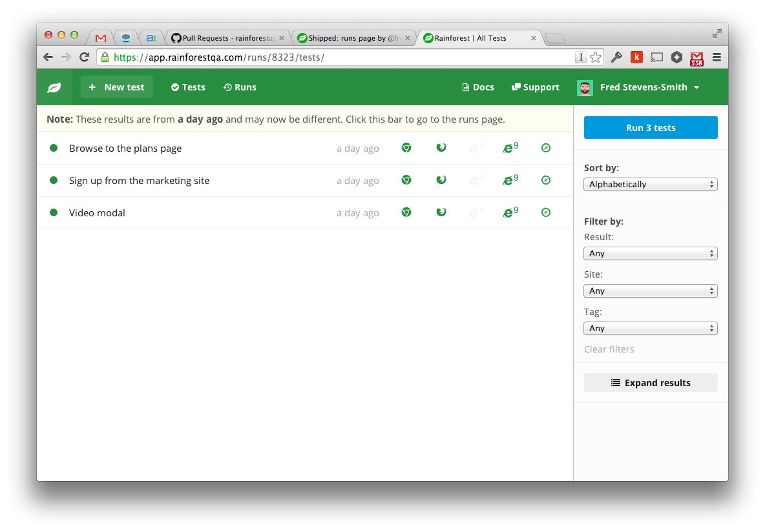The height and width of the screenshot is (532, 765).
Task: Click the IE9 result icon for Sign up from the marketing site
Action: (510, 180)
